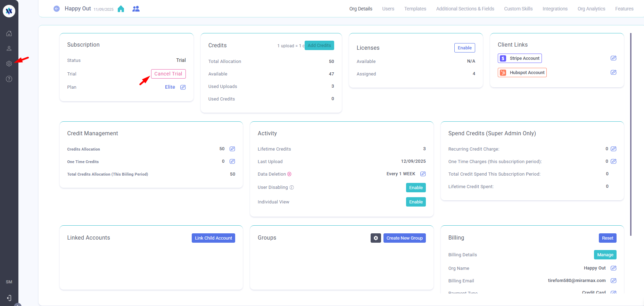Image resolution: width=644 pixels, height=306 pixels.
Task: Edit the Data Deletion frequency
Action: [x=423, y=174]
